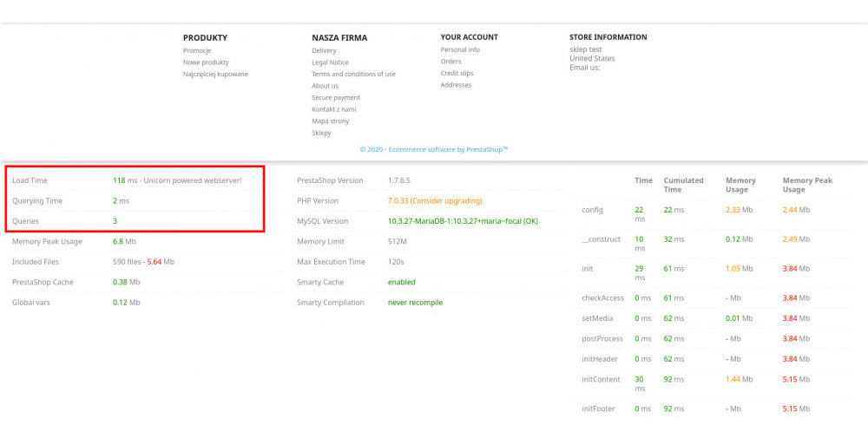Open the Delivery page link
Viewport: 868px width, 431px height.
pyautogui.click(x=324, y=50)
